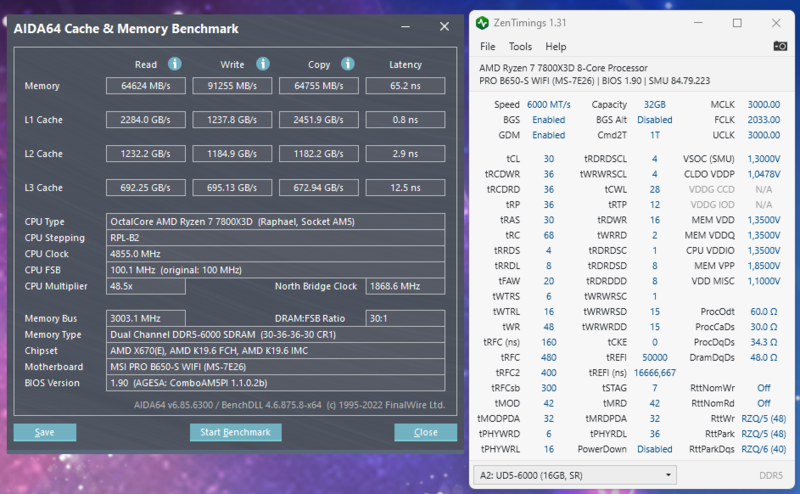
Task: Click the Start Benchmark button
Action: pos(235,432)
